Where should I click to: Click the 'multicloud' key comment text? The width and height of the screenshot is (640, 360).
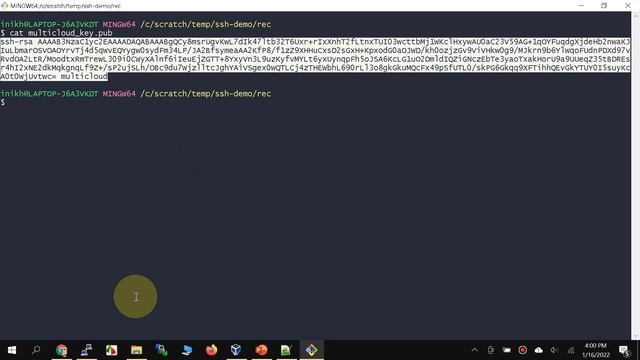tap(84, 76)
